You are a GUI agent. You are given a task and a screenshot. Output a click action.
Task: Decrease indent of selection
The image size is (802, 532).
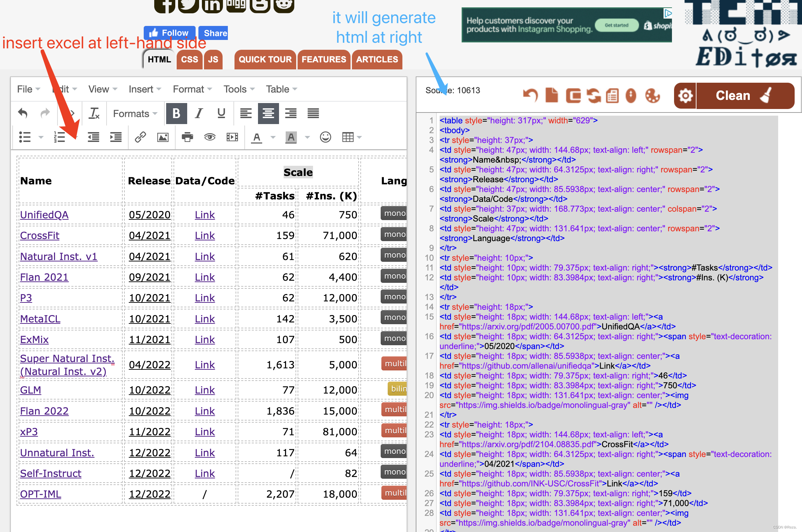pos(93,137)
